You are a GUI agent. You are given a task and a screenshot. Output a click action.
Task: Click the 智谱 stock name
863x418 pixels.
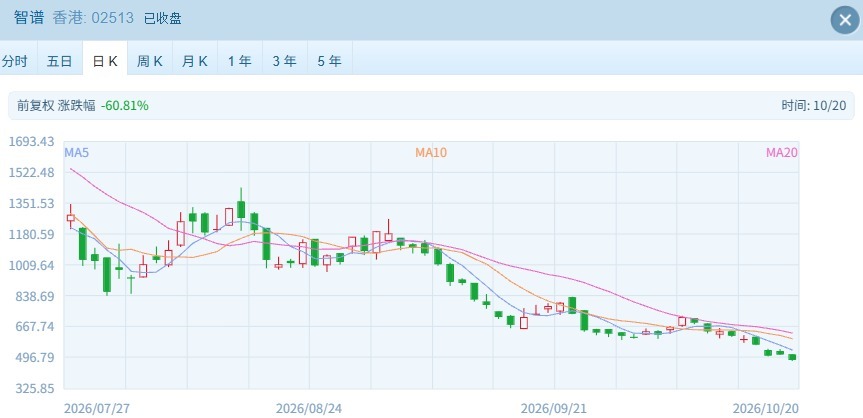point(29,18)
